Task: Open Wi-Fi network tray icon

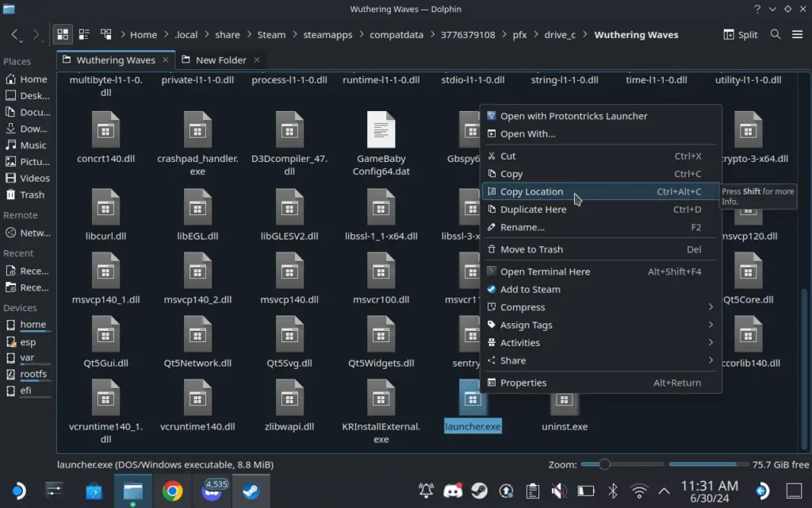Action: coord(639,491)
